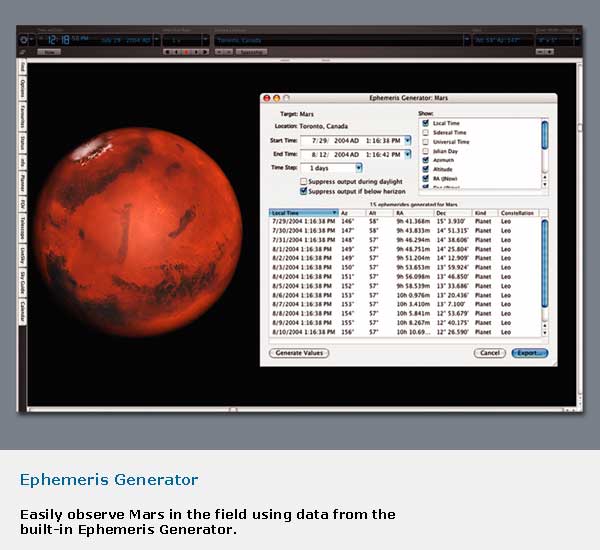Open the Start Time dropdown arrow

408,140
